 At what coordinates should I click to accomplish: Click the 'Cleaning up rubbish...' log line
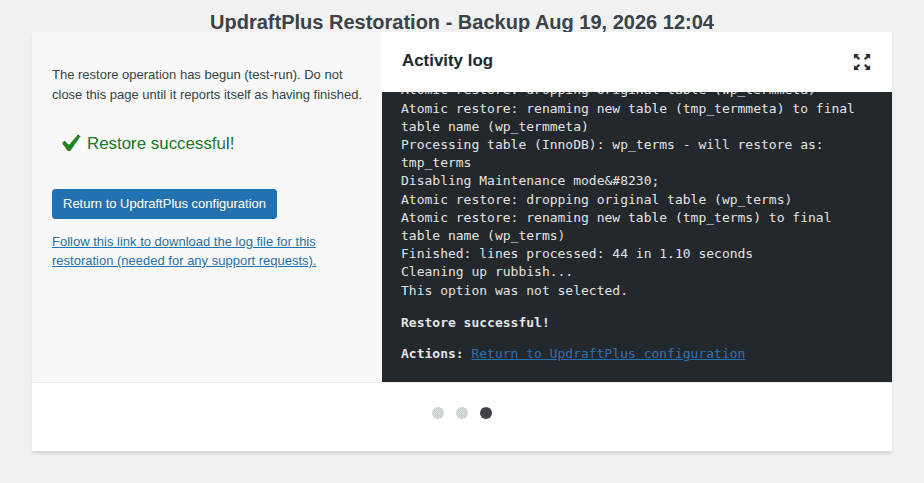(x=487, y=272)
